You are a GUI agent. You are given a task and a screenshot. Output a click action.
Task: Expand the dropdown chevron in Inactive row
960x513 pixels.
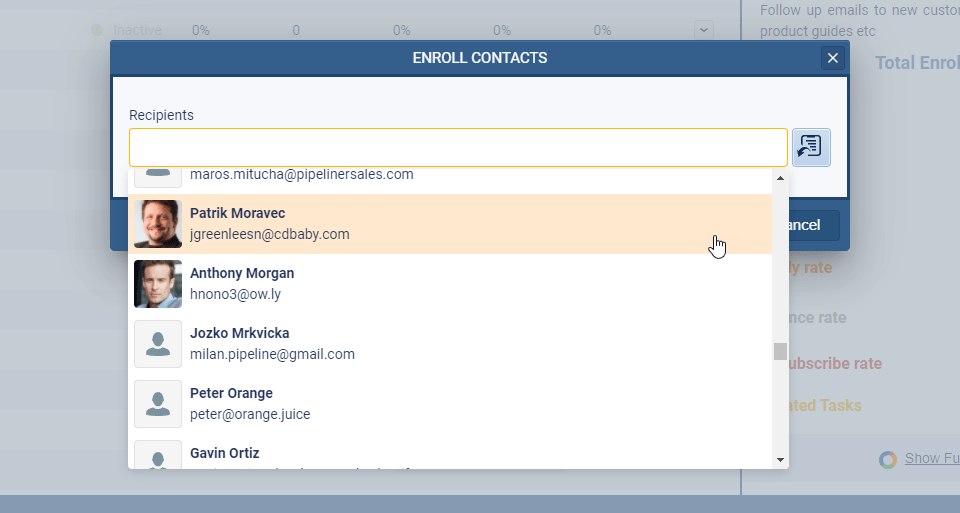(704, 30)
